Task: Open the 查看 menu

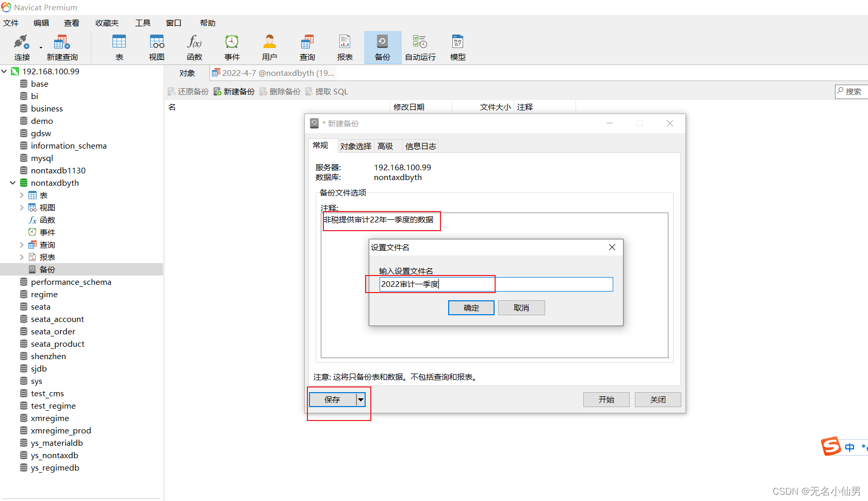Action: tap(72, 23)
